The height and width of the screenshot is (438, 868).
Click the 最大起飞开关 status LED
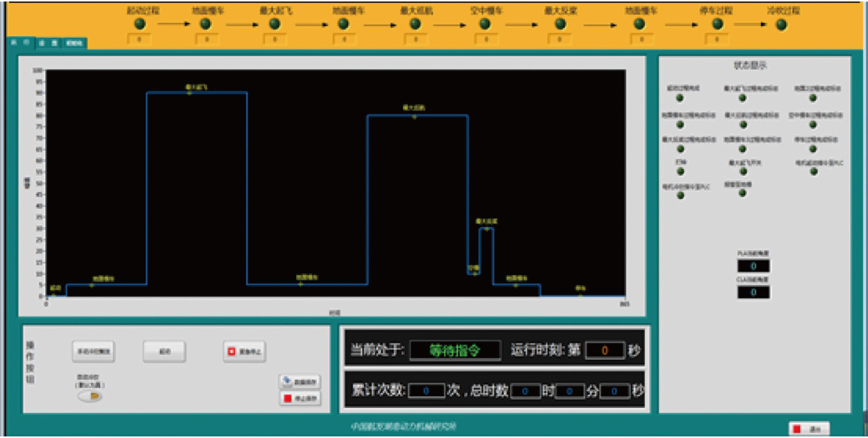pos(743,172)
